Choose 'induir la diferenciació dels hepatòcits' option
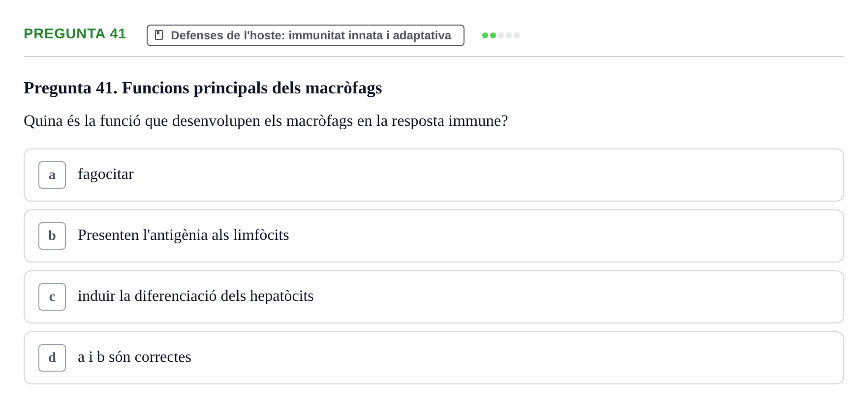Screen dimensions: 868x409 pyautogui.click(x=195, y=296)
